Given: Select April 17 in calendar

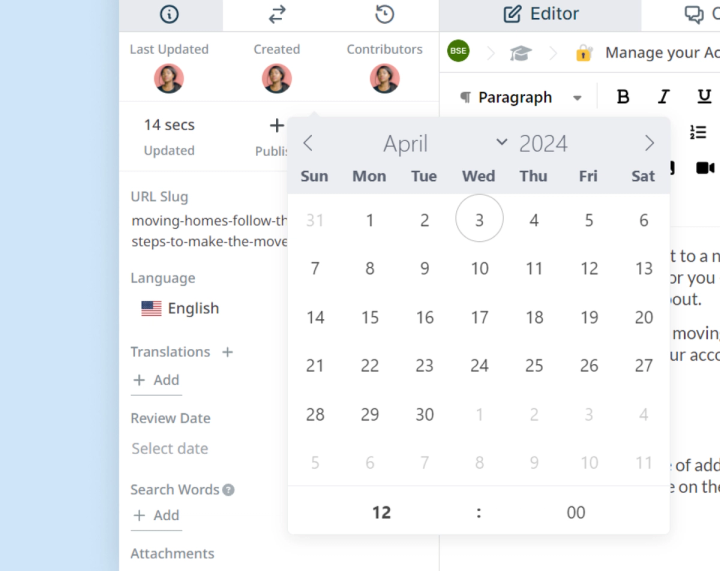Looking at the screenshot, I should pyautogui.click(x=479, y=317).
